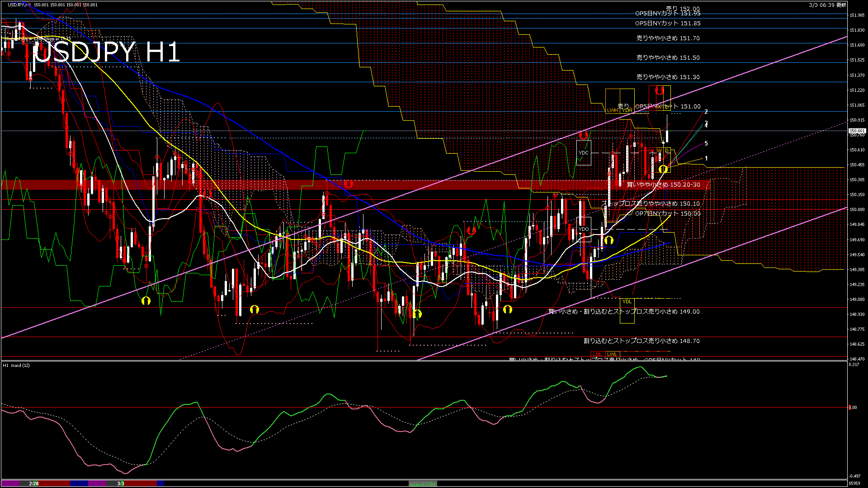Click the 買いやや小さめ 150.20-30 label
This screenshot has width=868, height=488.
tap(663, 184)
